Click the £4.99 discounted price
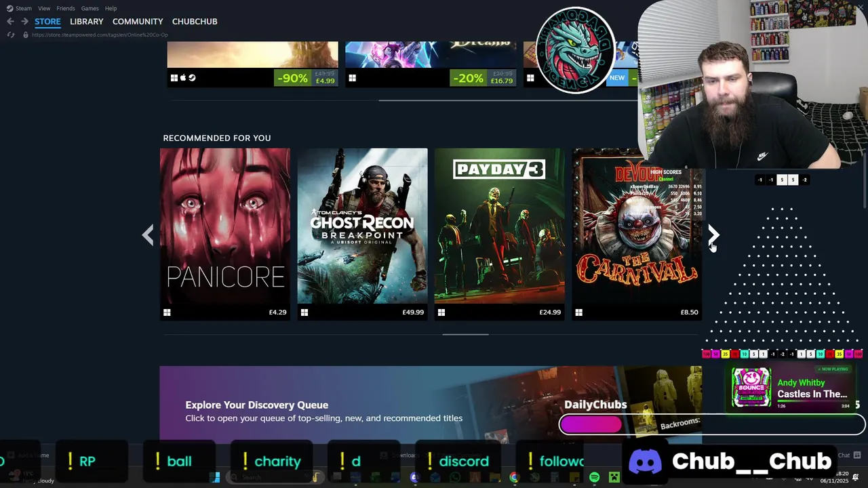 click(325, 81)
